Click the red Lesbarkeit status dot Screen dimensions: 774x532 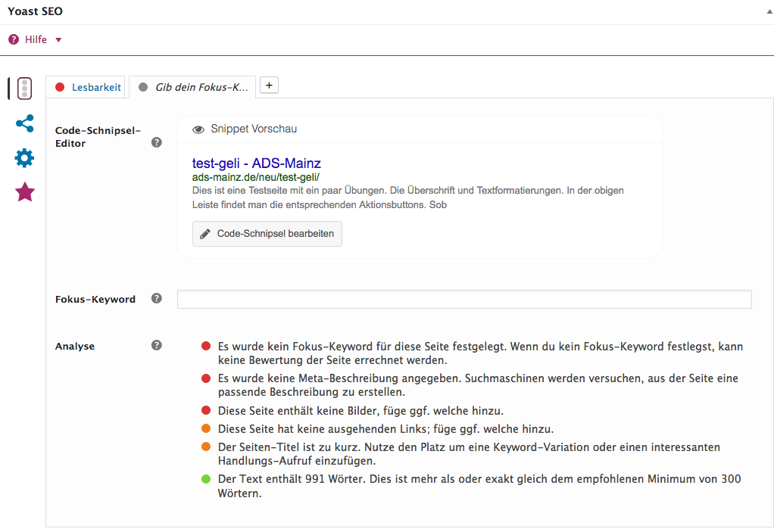[x=60, y=87]
